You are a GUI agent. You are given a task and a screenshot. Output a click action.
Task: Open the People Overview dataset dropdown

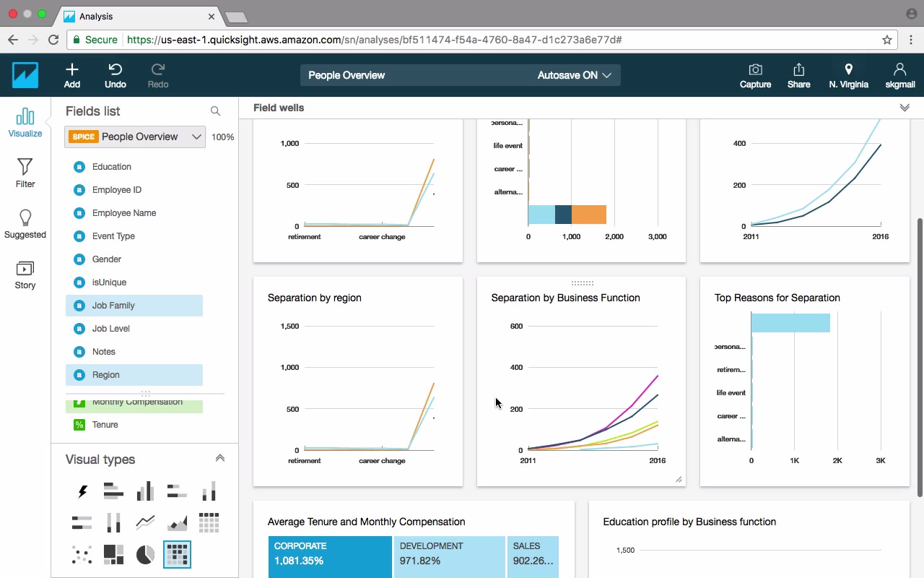135,137
